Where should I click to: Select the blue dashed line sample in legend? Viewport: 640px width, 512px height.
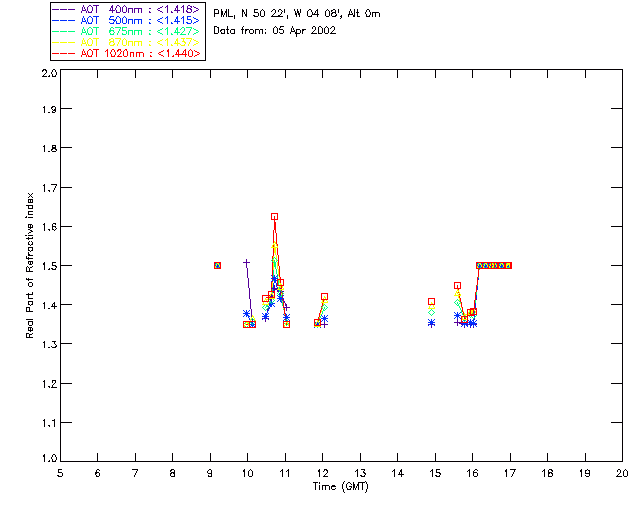(x=64, y=20)
